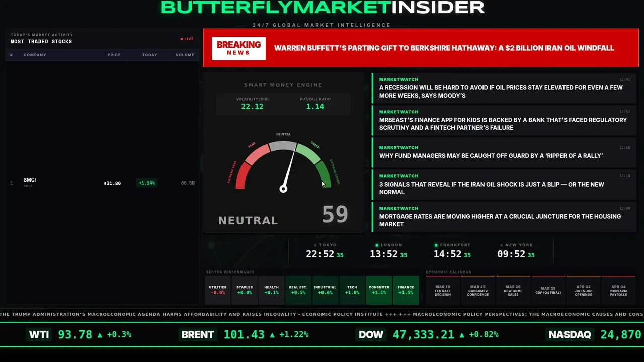Click the NASDAQ ticker label
This screenshot has width=644, height=362.
[570, 334]
